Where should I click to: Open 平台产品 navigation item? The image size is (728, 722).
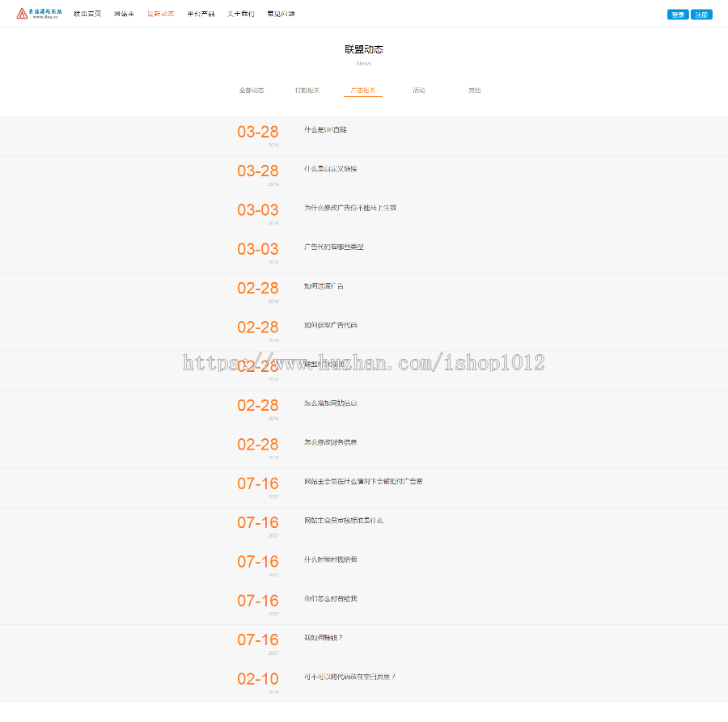coord(201,14)
